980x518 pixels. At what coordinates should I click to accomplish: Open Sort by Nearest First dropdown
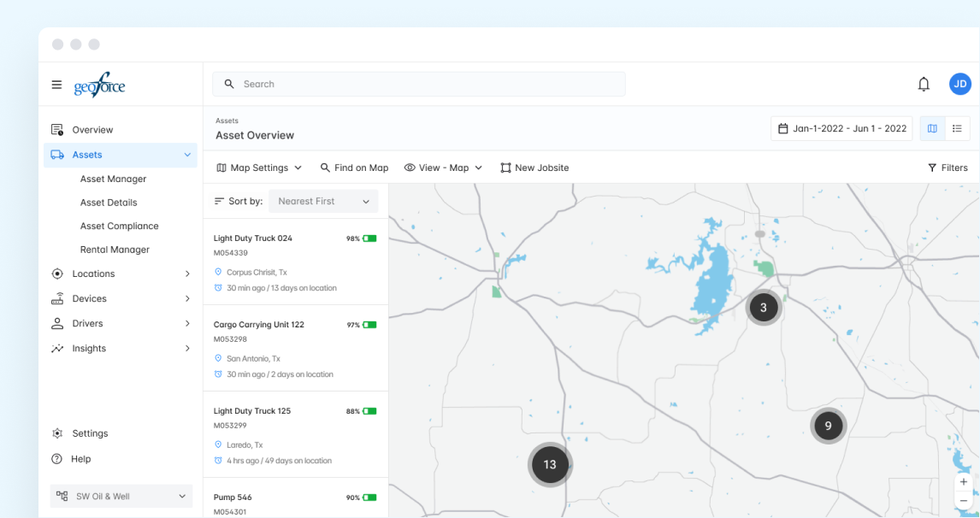323,202
